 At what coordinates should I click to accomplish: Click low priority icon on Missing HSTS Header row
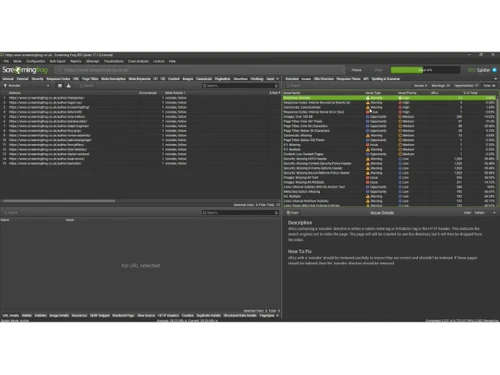click(400, 159)
